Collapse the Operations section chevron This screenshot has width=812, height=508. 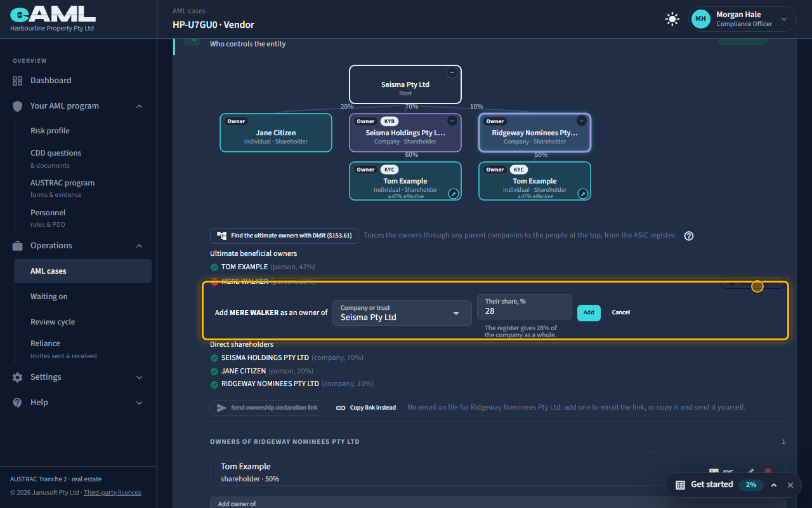pos(140,246)
